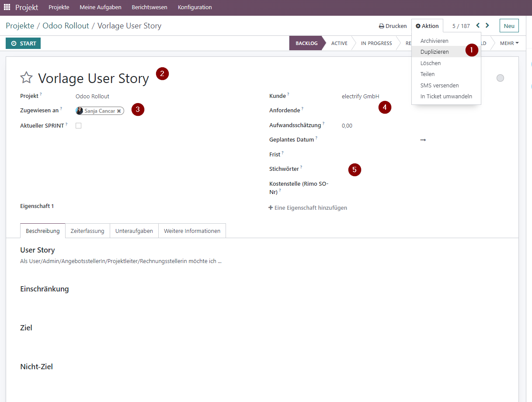
Task: Choose SMS versenden menu entry
Action: (446, 85)
